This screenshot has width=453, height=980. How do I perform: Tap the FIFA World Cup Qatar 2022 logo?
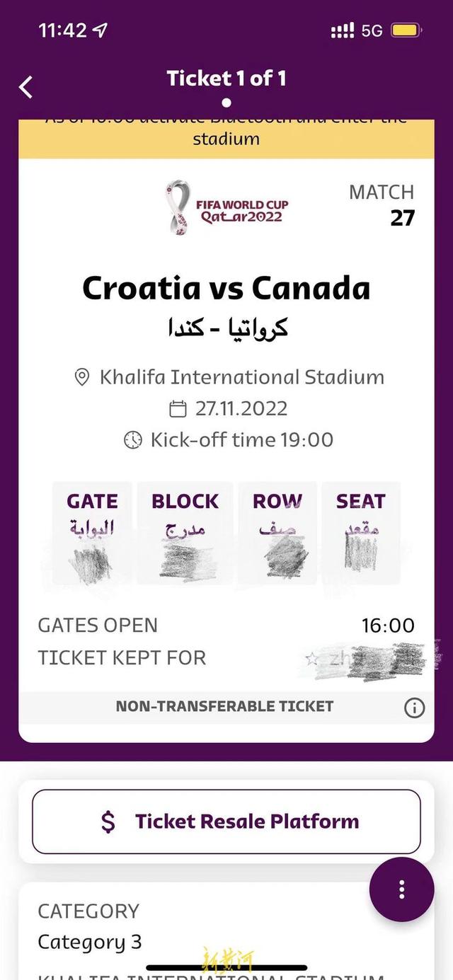[226, 207]
